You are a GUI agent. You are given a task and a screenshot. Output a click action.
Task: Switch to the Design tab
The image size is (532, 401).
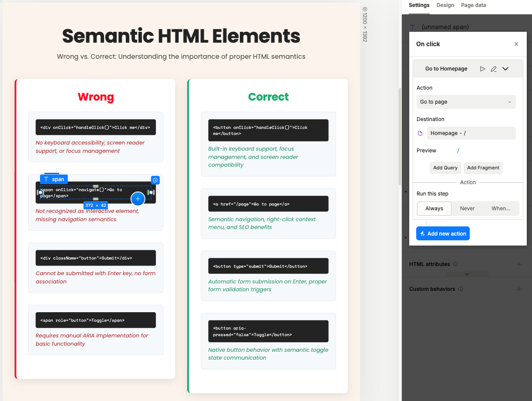coord(445,5)
